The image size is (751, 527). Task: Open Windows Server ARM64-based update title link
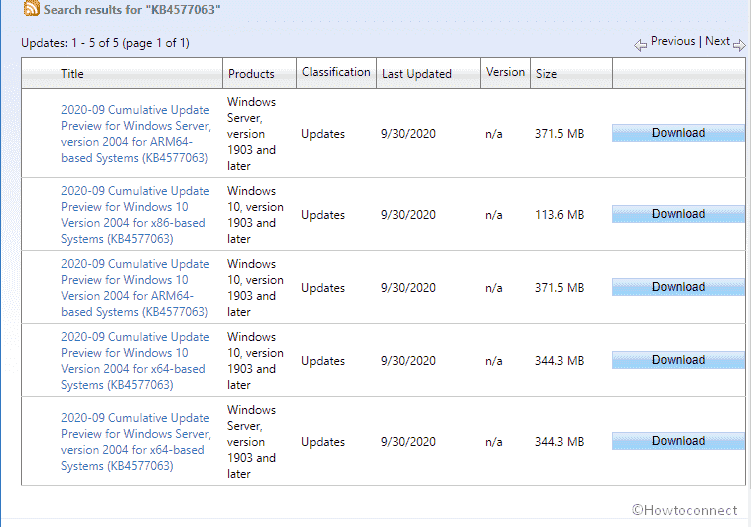pyautogui.click(x=135, y=134)
